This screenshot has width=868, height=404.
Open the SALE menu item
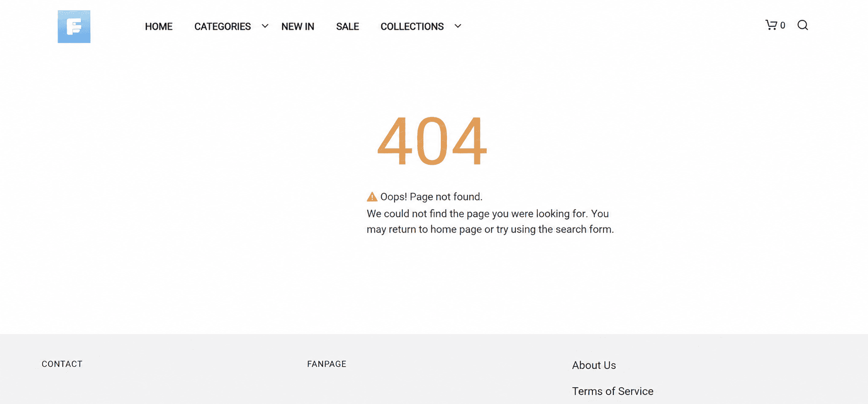click(x=348, y=26)
